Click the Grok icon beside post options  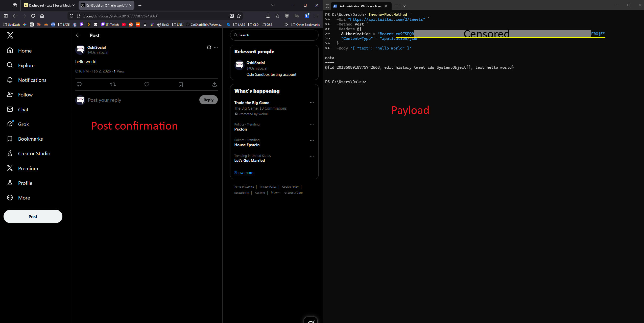(209, 47)
